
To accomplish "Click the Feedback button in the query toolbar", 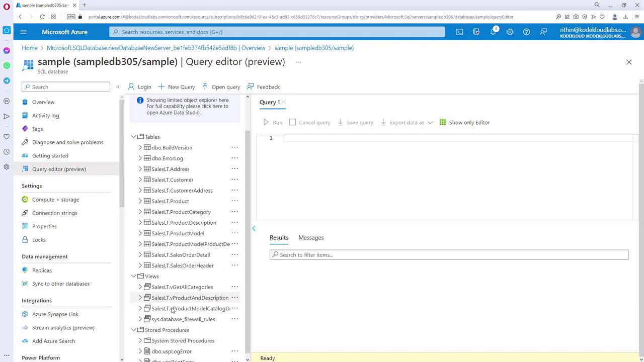I will 263,87.
